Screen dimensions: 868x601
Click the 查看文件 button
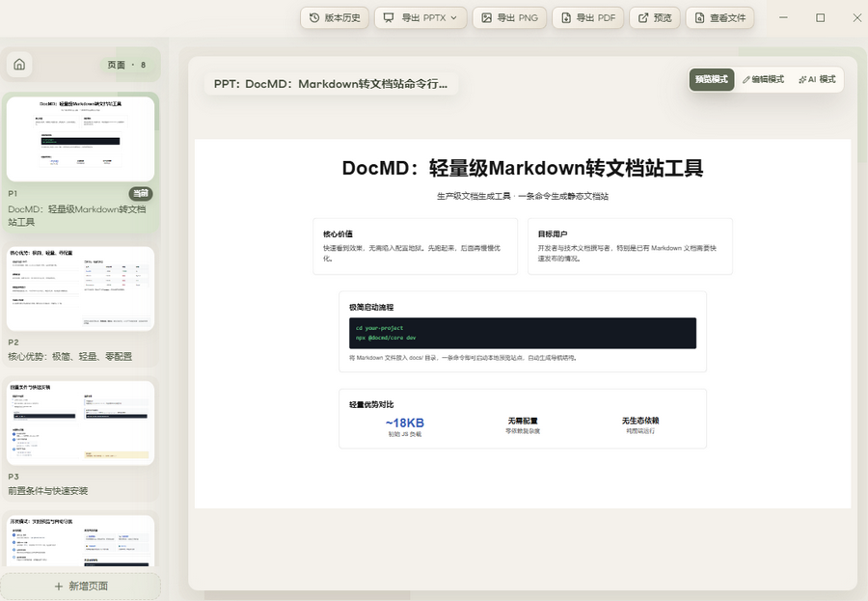719,17
